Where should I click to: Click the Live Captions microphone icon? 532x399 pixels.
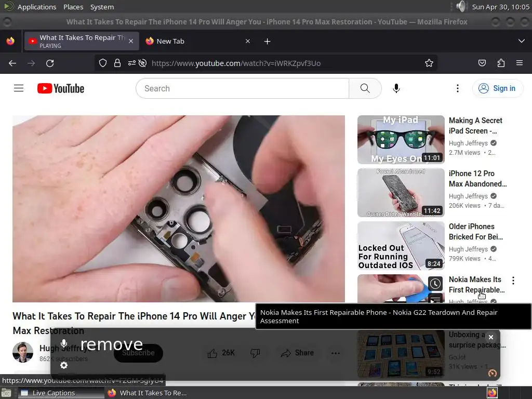tap(64, 343)
